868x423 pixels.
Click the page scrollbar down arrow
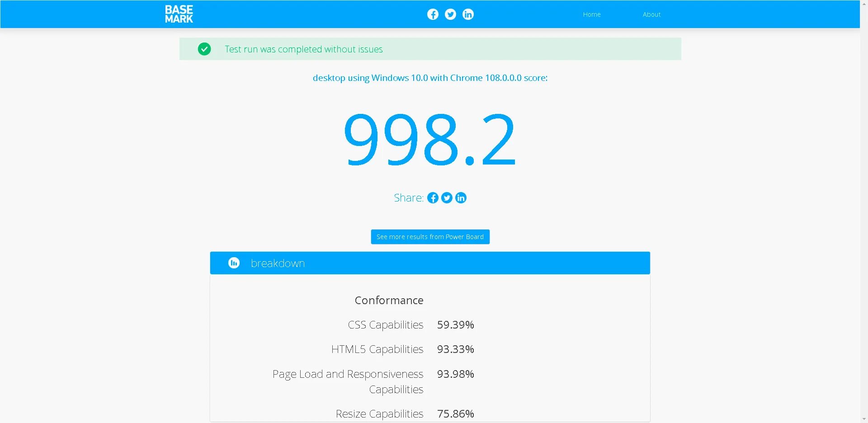point(864,419)
